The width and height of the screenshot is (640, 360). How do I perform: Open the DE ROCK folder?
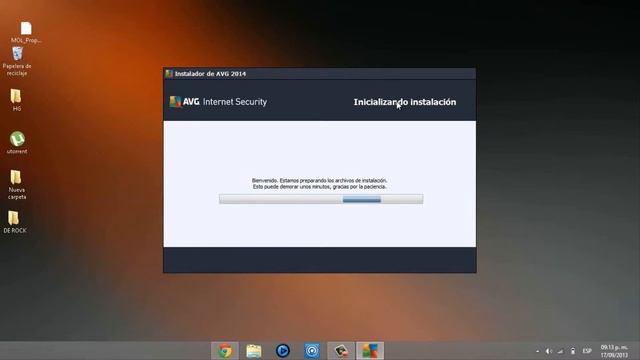click(x=15, y=222)
